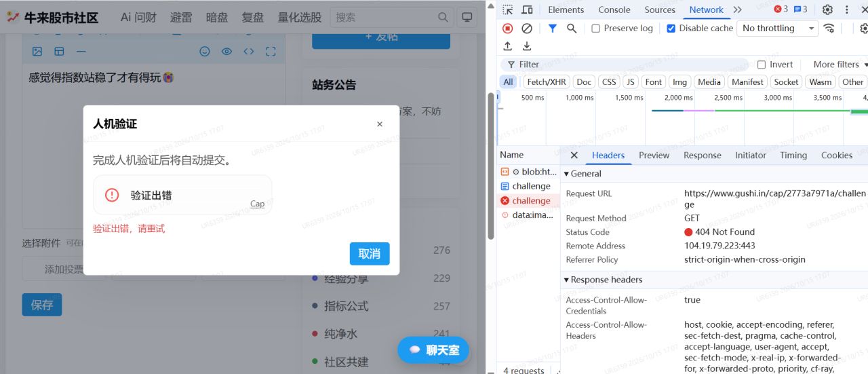This screenshot has height=374, width=868.
Task: Open the Initiator tab of request
Action: 751,155
